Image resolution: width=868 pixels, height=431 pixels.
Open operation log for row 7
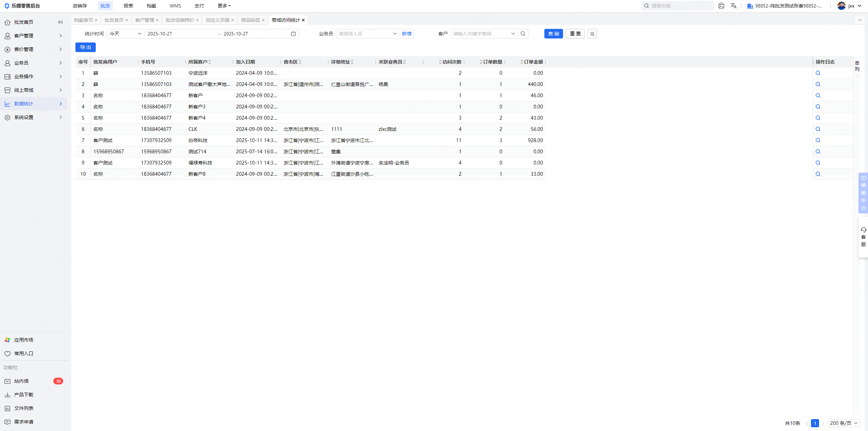coord(818,140)
